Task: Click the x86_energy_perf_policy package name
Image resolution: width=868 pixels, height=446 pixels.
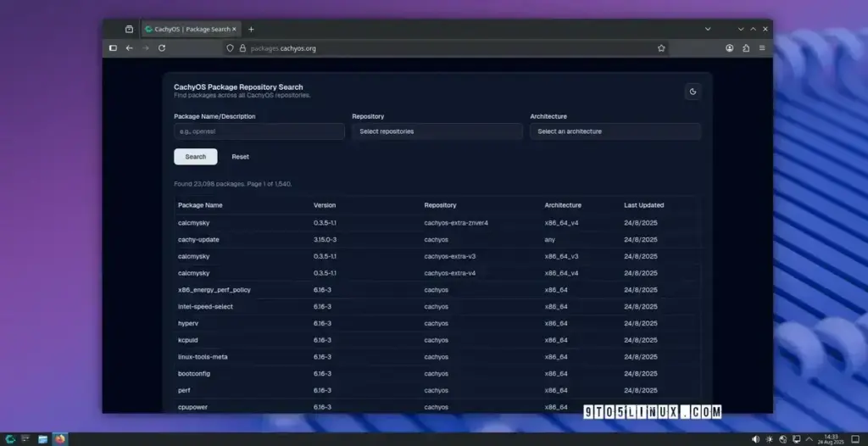Action: [x=214, y=290]
